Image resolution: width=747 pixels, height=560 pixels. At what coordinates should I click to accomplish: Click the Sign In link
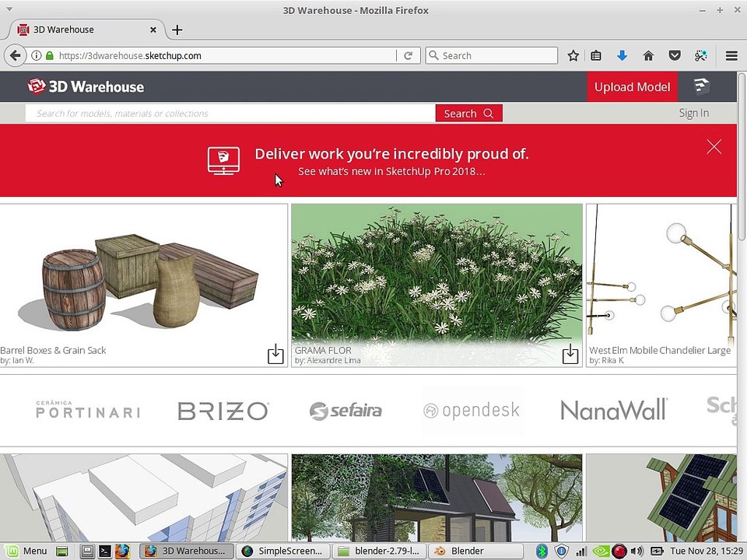click(x=693, y=113)
